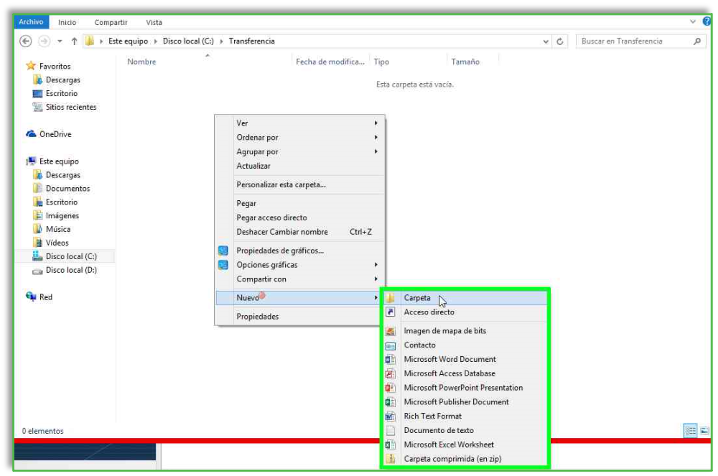
Task: Expand the ribbon using the chevron
Action: (x=692, y=22)
